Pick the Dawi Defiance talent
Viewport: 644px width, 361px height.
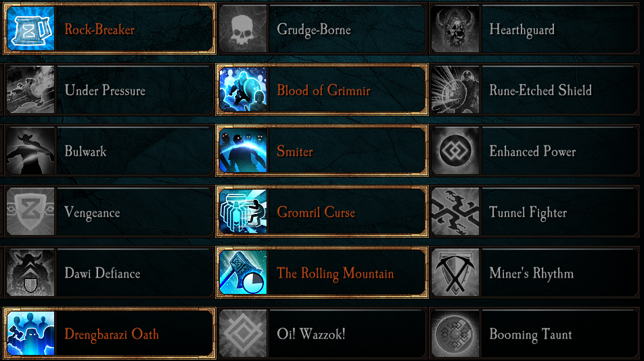click(x=110, y=272)
